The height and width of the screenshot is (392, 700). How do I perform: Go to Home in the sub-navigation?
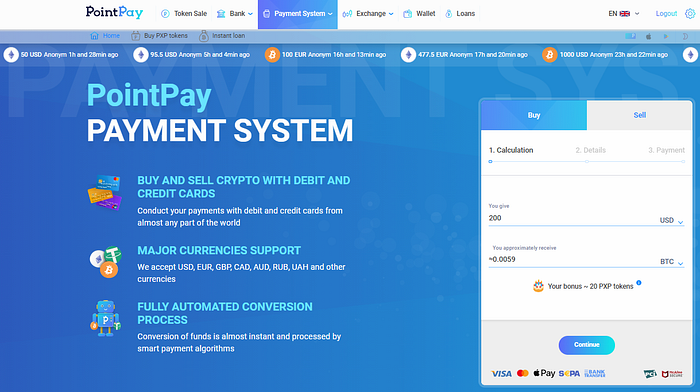coord(105,36)
